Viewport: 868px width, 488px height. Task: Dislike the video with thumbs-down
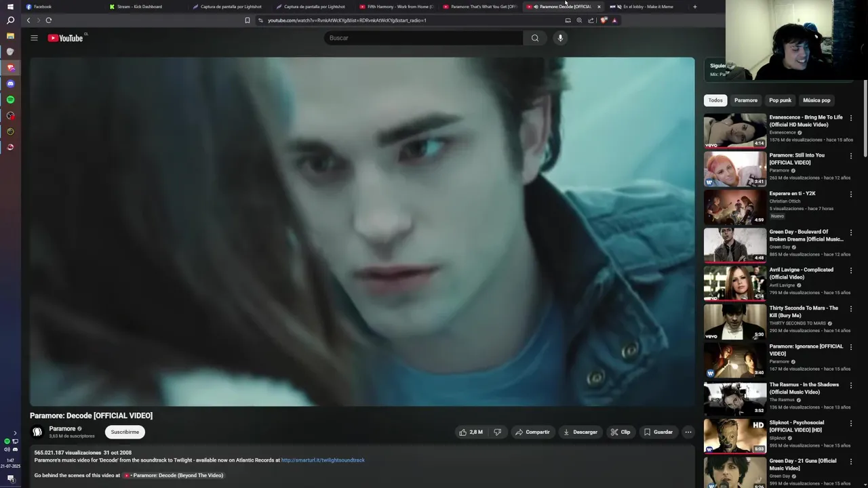[x=497, y=432]
